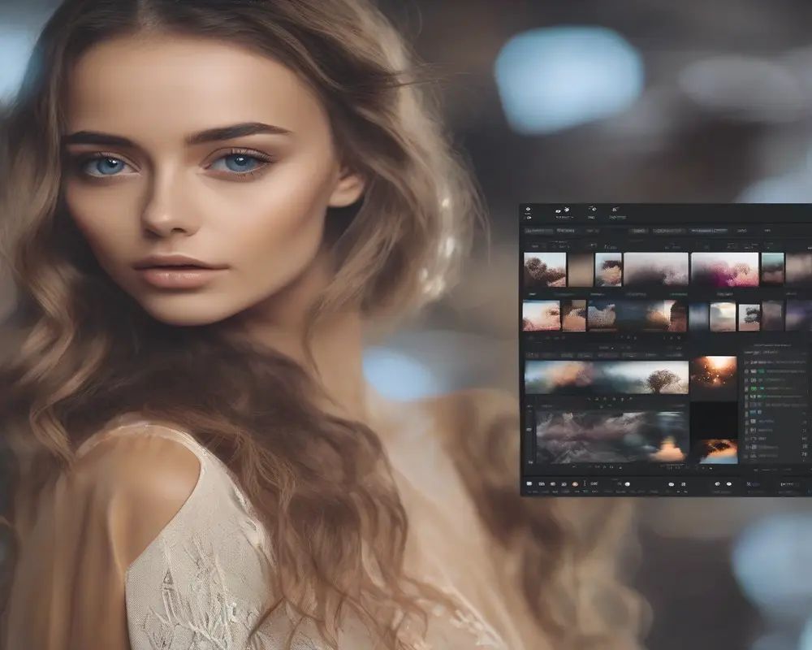Choose the small teal-topped thumbnail in the top row

tap(773, 268)
